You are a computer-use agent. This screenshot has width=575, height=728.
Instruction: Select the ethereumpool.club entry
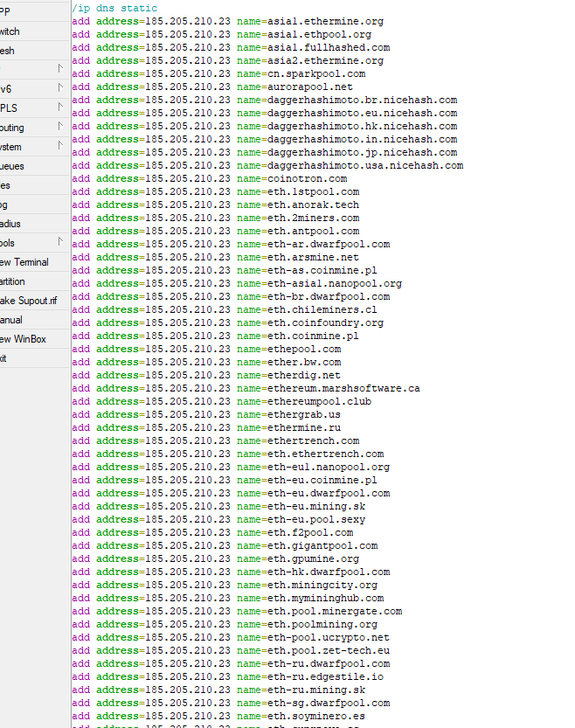click(222, 401)
